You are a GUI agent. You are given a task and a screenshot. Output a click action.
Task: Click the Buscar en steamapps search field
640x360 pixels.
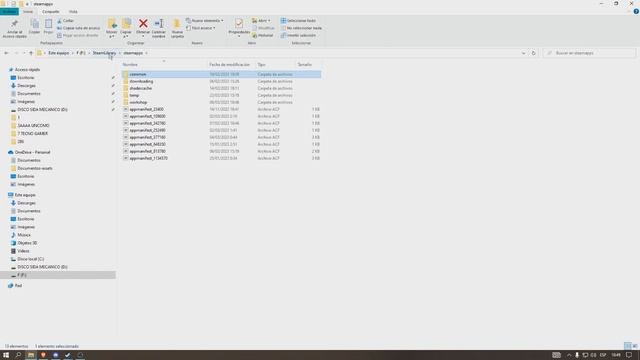click(x=589, y=53)
